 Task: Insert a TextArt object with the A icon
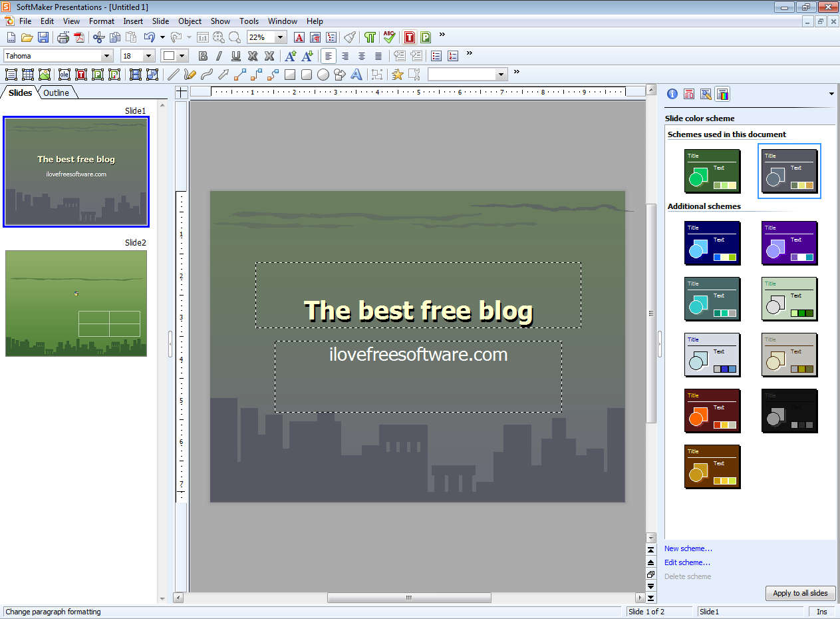[x=356, y=75]
